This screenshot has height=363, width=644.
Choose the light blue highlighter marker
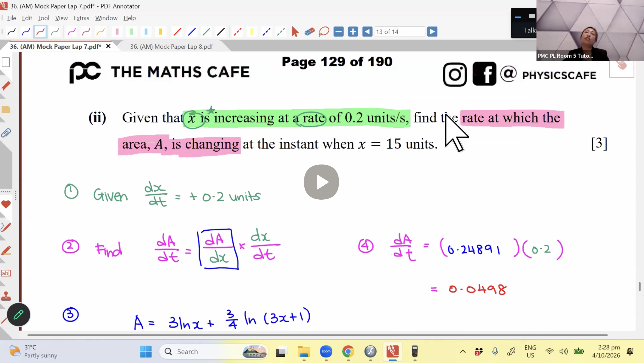pyautogui.click(x=146, y=32)
